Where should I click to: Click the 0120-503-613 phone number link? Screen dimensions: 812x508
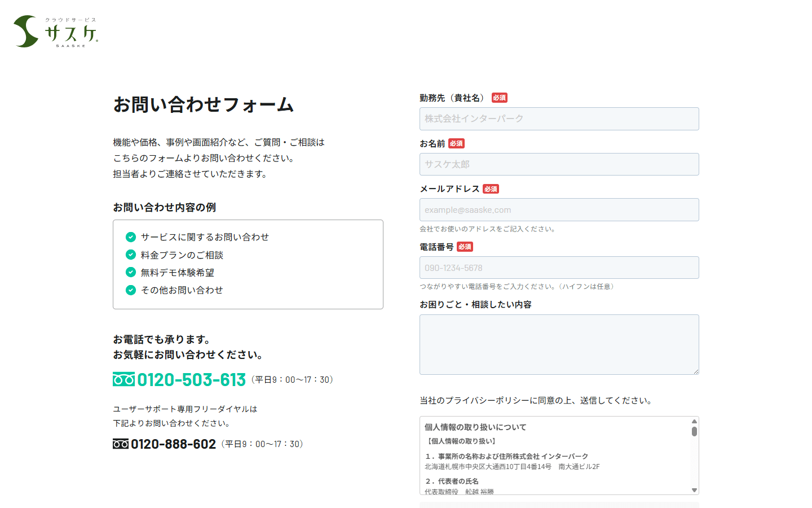pos(191,380)
